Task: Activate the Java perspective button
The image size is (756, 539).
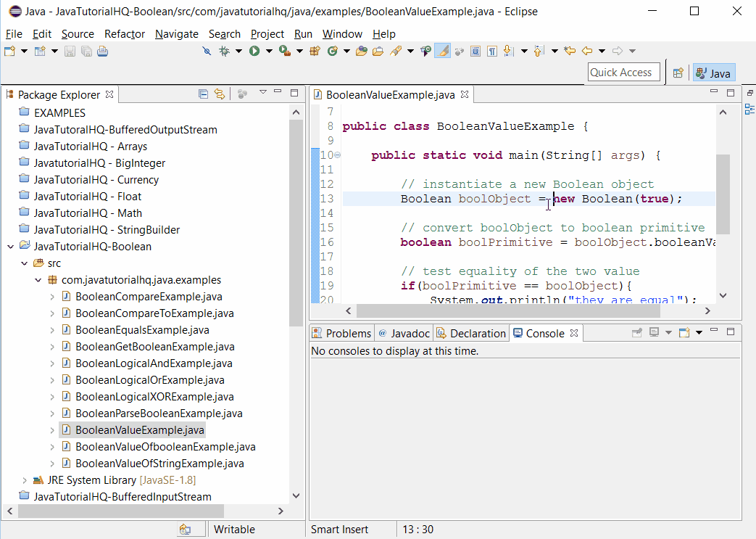Action: pyautogui.click(x=713, y=73)
